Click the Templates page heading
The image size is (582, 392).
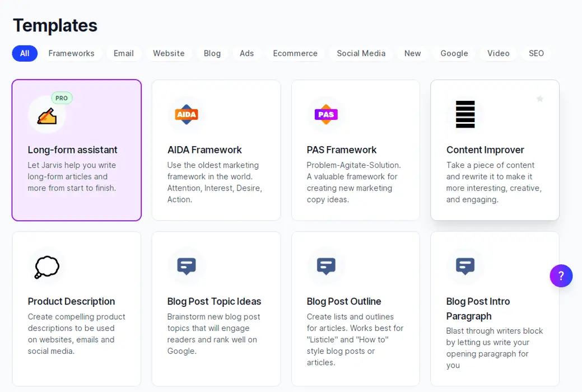click(55, 26)
